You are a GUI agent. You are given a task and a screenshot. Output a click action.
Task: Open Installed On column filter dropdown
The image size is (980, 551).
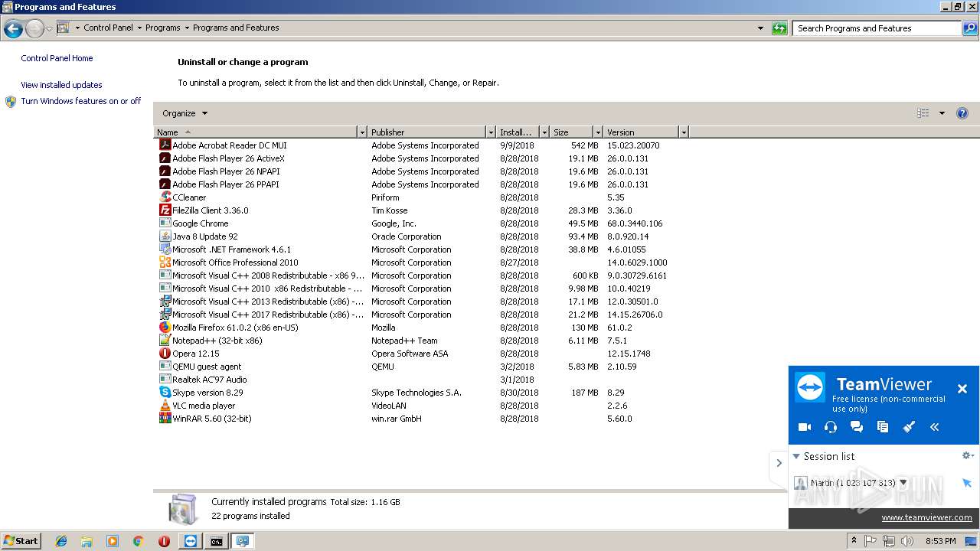point(544,132)
